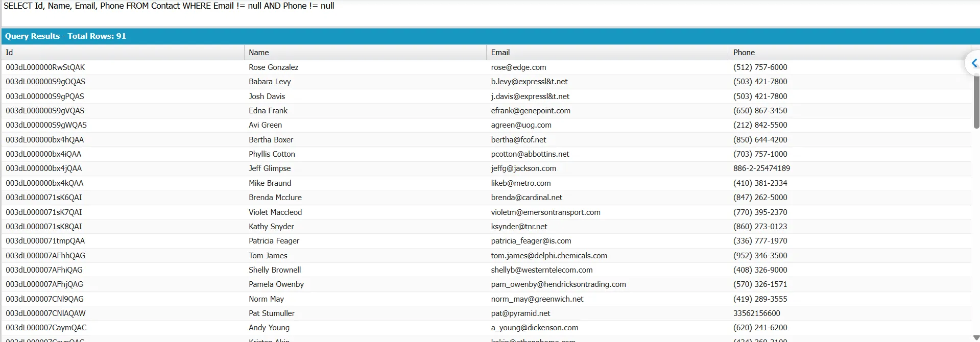This screenshot has width=980, height=342.
Task: Click the email patricia_feager@is.com
Action: coord(531,241)
